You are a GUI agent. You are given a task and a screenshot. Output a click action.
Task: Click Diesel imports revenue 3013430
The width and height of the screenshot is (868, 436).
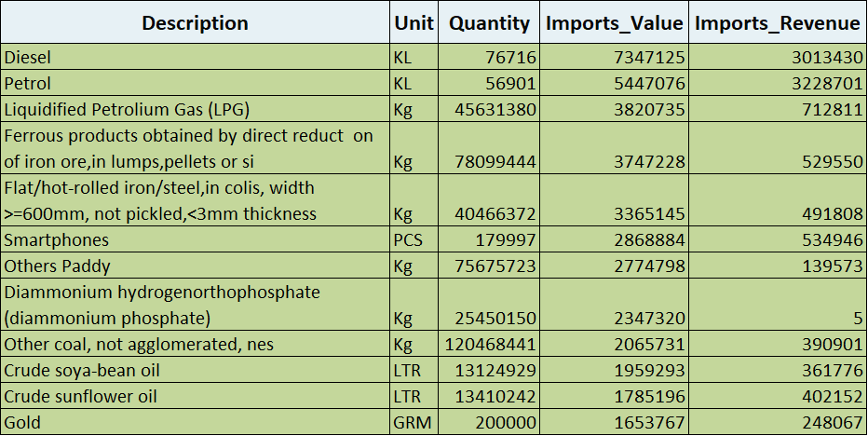coord(778,57)
